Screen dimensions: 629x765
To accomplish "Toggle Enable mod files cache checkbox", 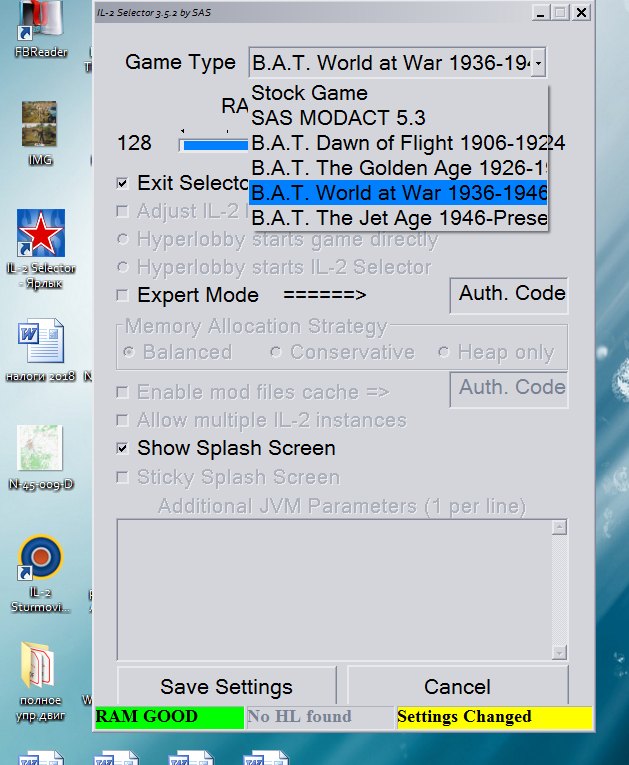I will [x=122, y=392].
